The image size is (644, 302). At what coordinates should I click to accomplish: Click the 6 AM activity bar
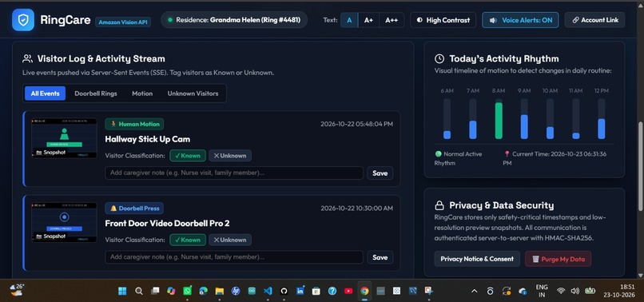[447, 135]
